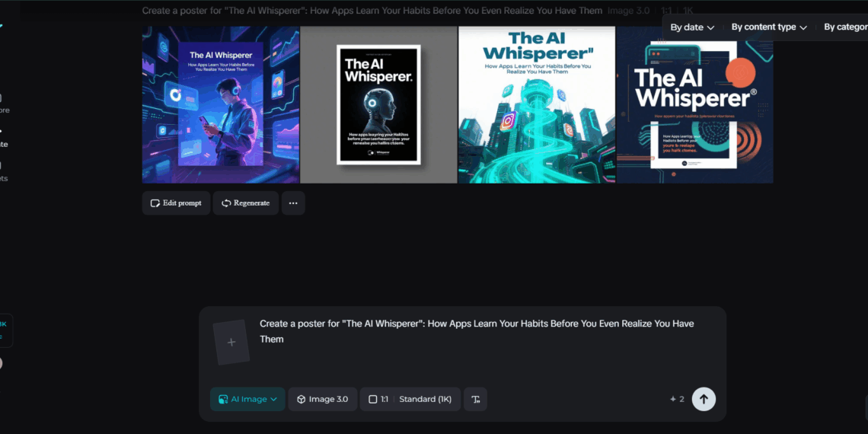Open the teal futuristic city poster thumbnail

tap(537, 104)
